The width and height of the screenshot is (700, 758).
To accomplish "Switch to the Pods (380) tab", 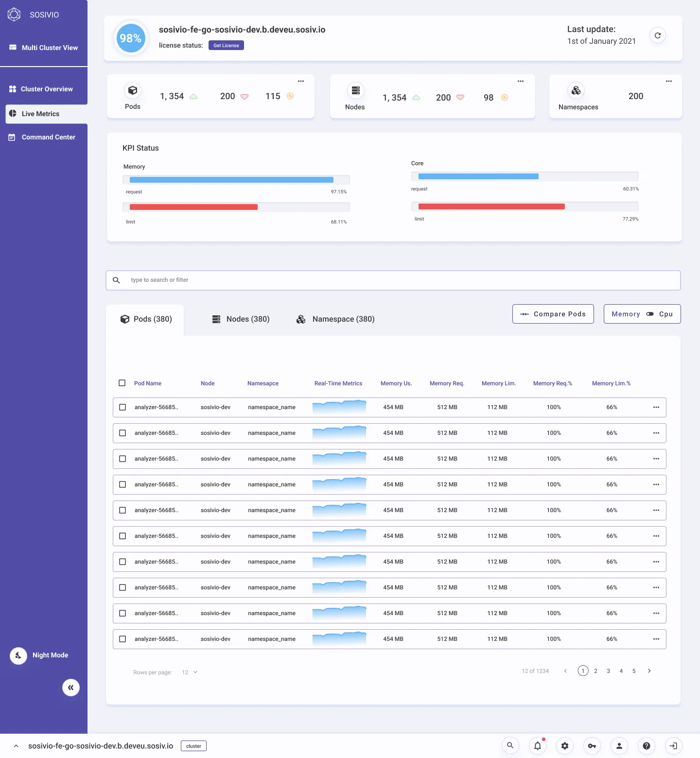I will 145,319.
